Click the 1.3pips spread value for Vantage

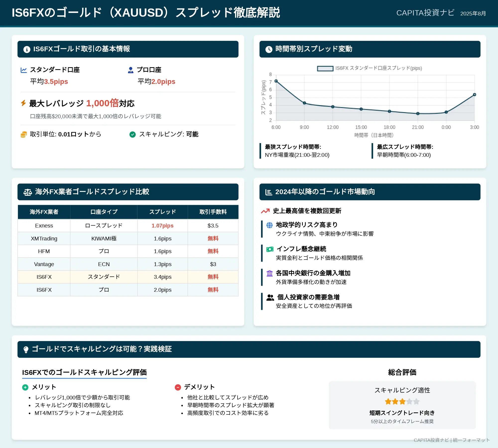click(163, 264)
